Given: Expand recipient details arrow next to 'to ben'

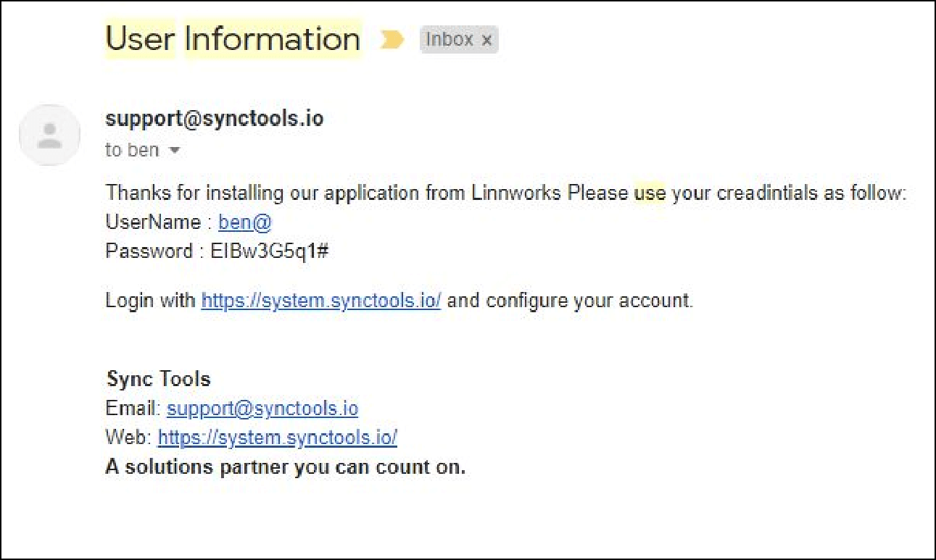Looking at the screenshot, I should click(174, 151).
